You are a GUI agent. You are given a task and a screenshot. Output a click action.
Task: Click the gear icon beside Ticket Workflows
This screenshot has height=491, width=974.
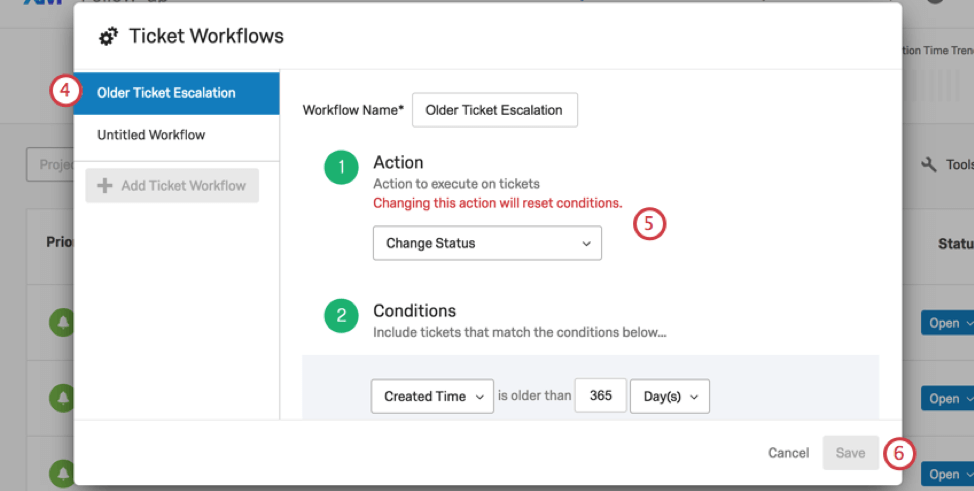(108, 37)
